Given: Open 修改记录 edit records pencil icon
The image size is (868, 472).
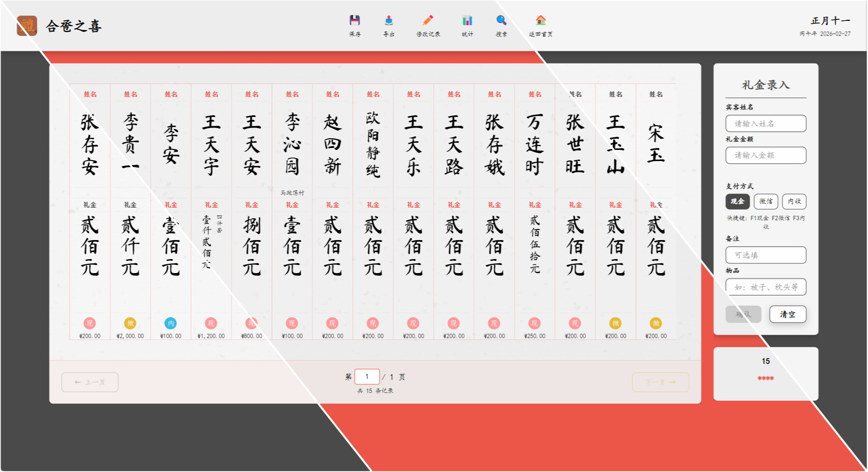Looking at the screenshot, I should pos(428,20).
